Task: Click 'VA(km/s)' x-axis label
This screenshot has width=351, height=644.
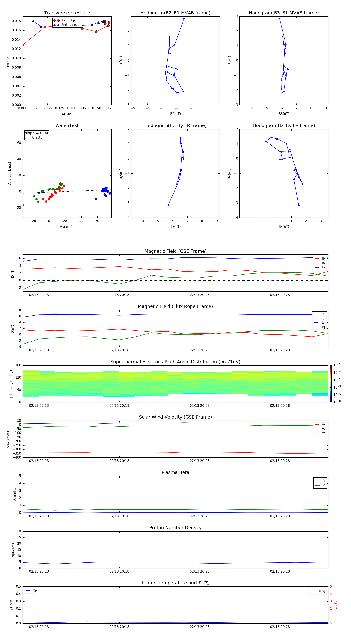Action: click(67, 227)
